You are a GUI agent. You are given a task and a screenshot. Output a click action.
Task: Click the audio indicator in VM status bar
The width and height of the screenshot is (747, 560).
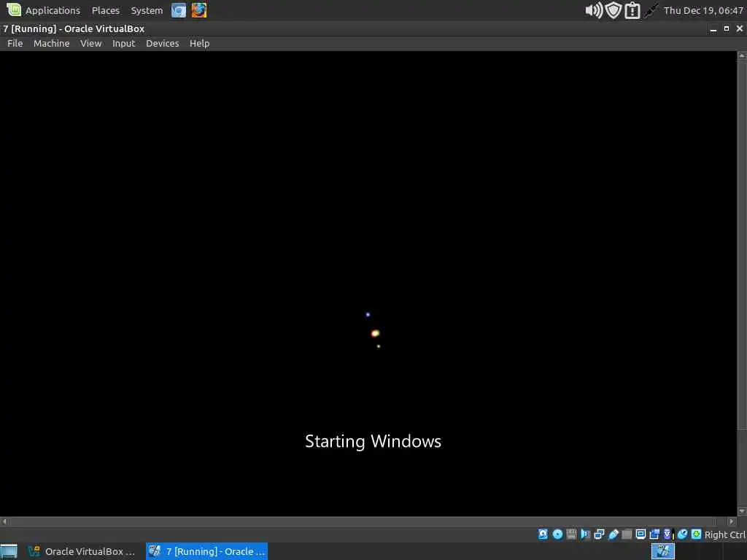coord(585,534)
